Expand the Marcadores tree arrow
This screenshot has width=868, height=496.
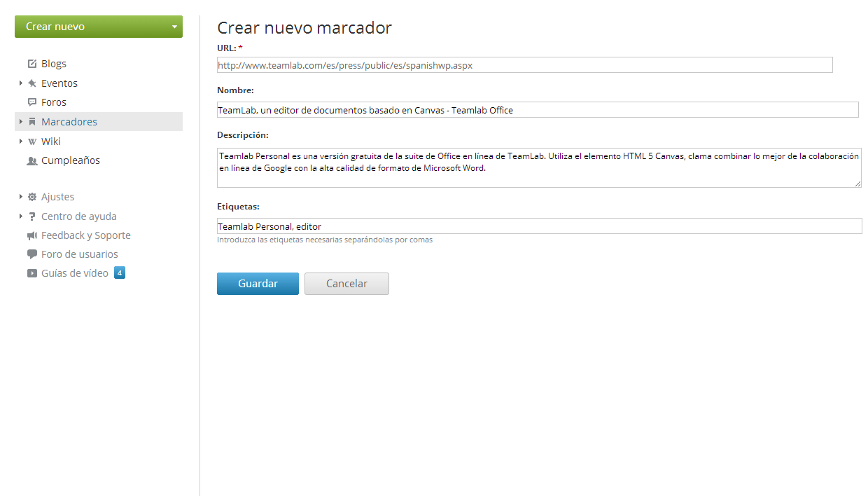point(21,122)
